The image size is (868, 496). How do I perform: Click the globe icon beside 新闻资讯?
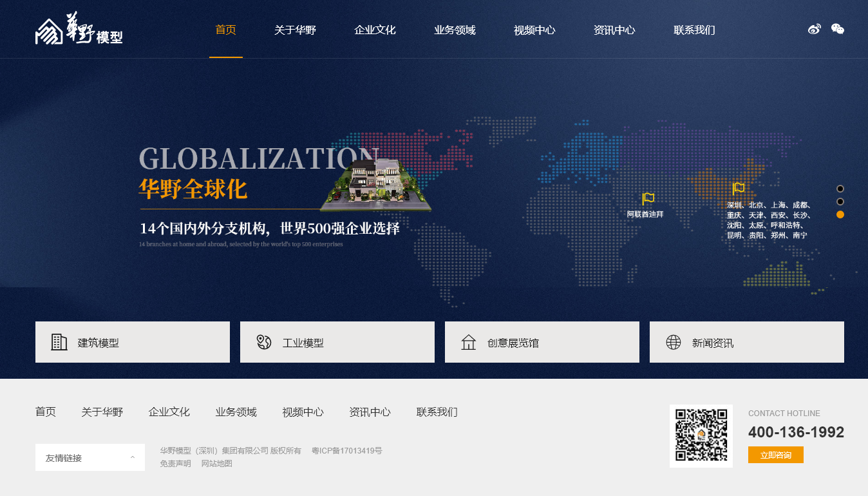click(674, 342)
